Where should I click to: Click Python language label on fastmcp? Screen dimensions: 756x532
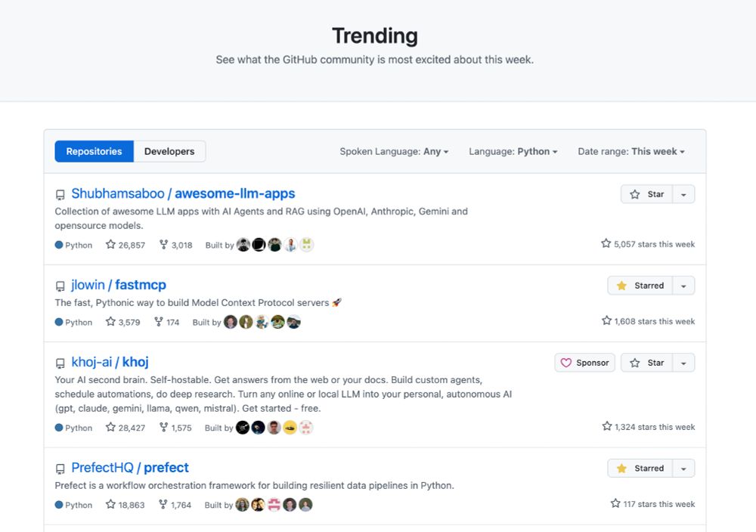point(74,322)
